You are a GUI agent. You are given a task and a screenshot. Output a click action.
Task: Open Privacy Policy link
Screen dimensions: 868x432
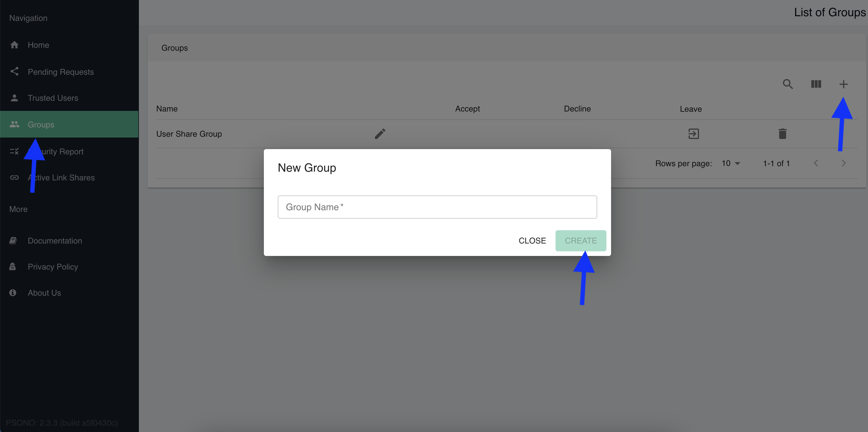tap(53, 267)
